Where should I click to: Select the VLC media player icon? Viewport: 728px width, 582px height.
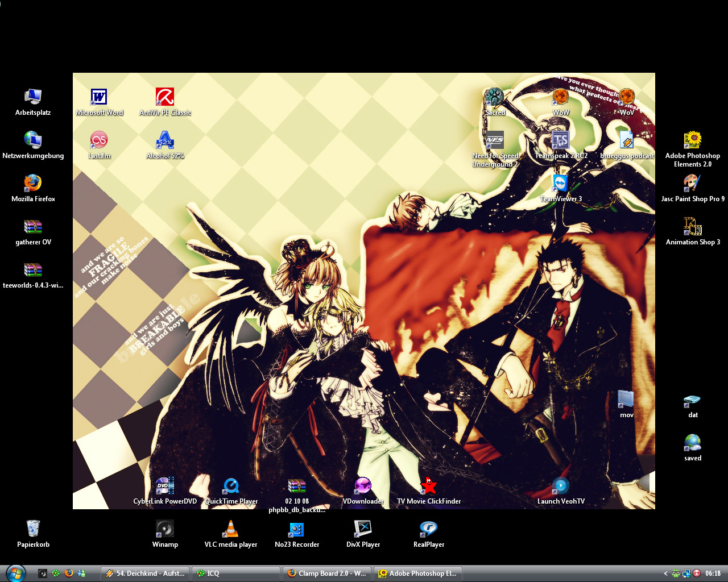pos(230,529)
